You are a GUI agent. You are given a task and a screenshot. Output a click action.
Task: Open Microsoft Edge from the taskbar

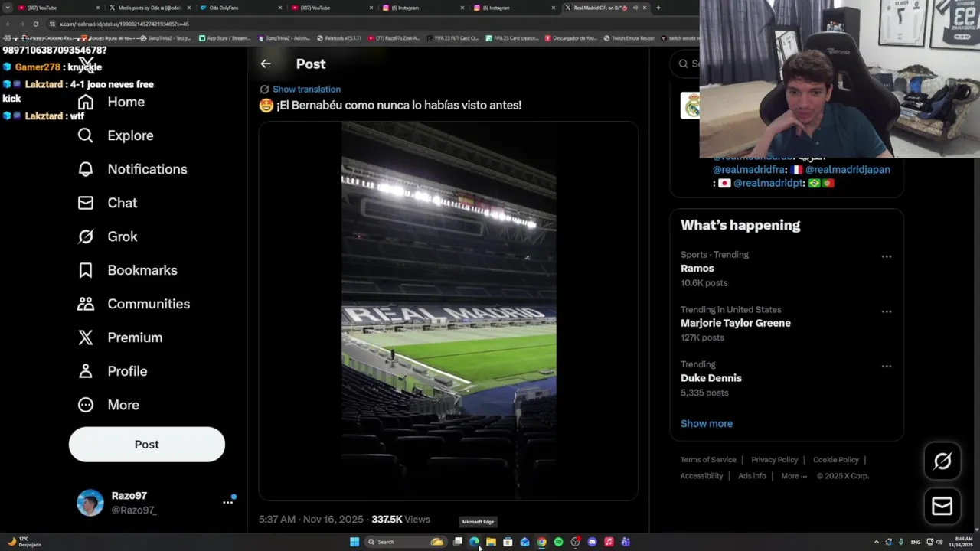coord(474,542)
